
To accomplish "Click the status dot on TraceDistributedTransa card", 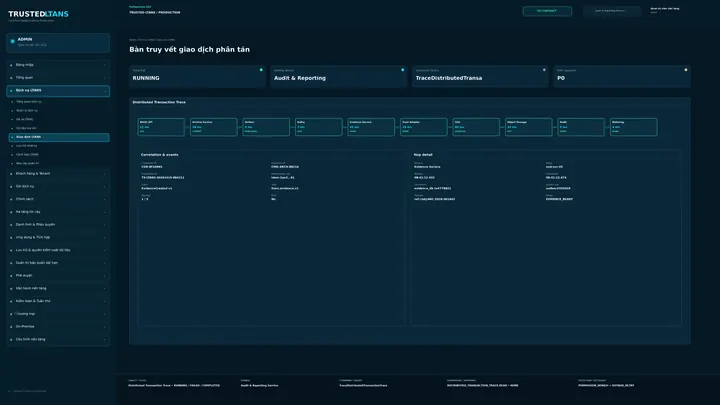I will pos(544,70).
